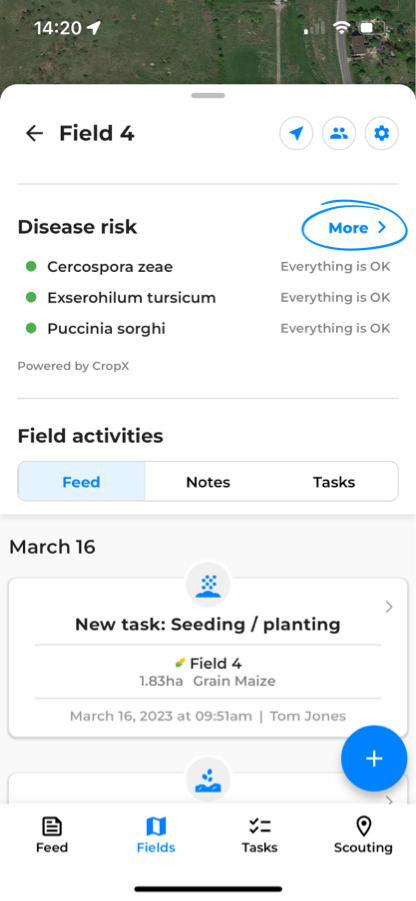Expand the second activity card chevron
The height and width of the screenshot is (901, 416).
(389, 800)
